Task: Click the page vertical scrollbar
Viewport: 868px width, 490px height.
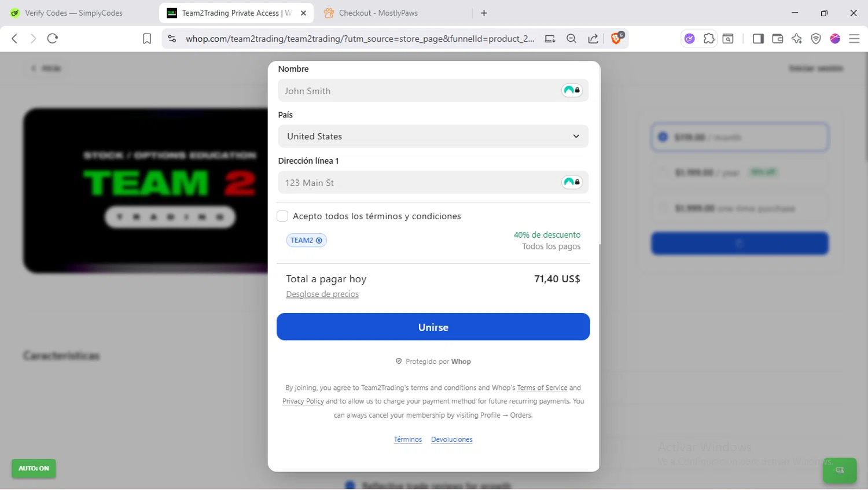Action: coord(865,107)
